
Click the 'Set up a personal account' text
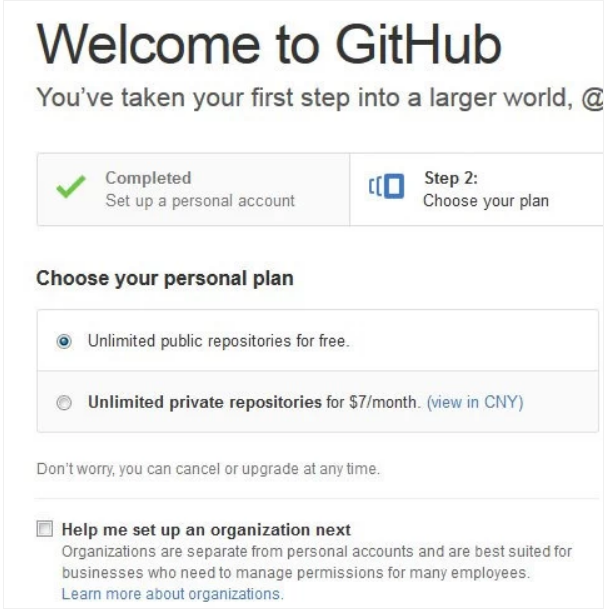tap(200, 200)
